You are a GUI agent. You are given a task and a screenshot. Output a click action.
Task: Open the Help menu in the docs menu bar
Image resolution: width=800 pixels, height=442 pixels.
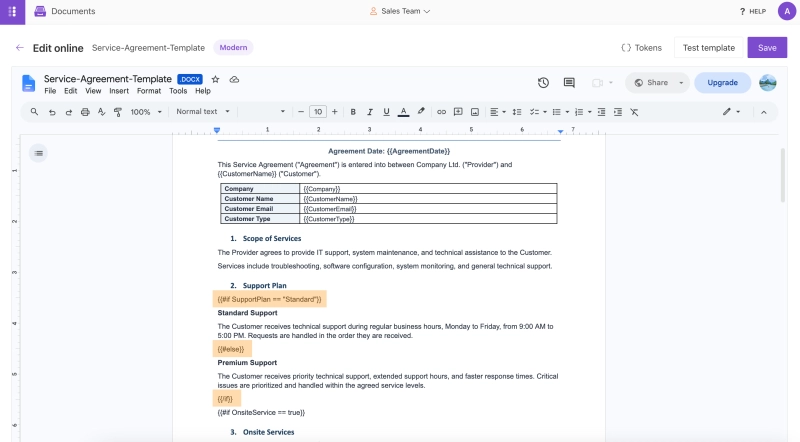[x=203, y=91]
